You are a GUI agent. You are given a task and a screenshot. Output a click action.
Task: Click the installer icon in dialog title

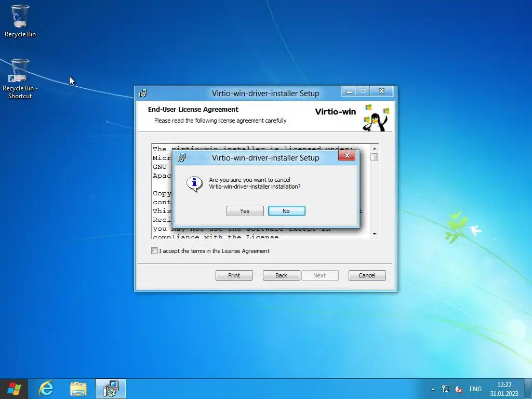pyautogui.click(x=182, y=157)
